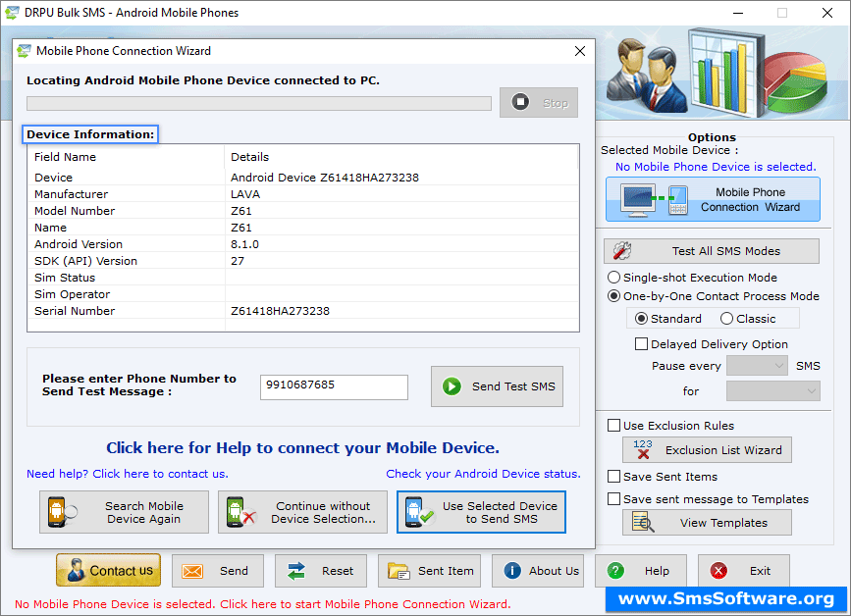Click the Android magnifier icon on Search Mobile Device Again
The image size is (851, 616).
61,512
